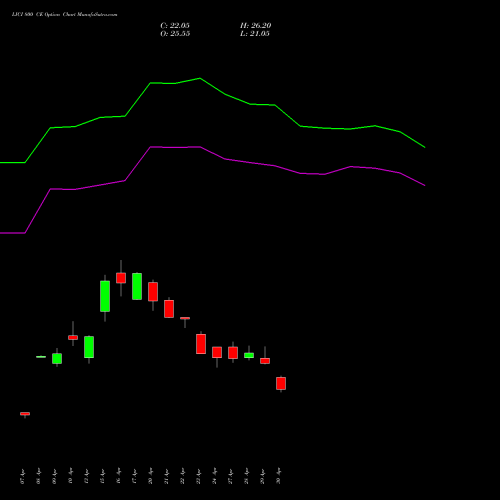Select the 21 Apr red candlestick
The height and width of the screenshot is (500, 500).
coord(169,309)
